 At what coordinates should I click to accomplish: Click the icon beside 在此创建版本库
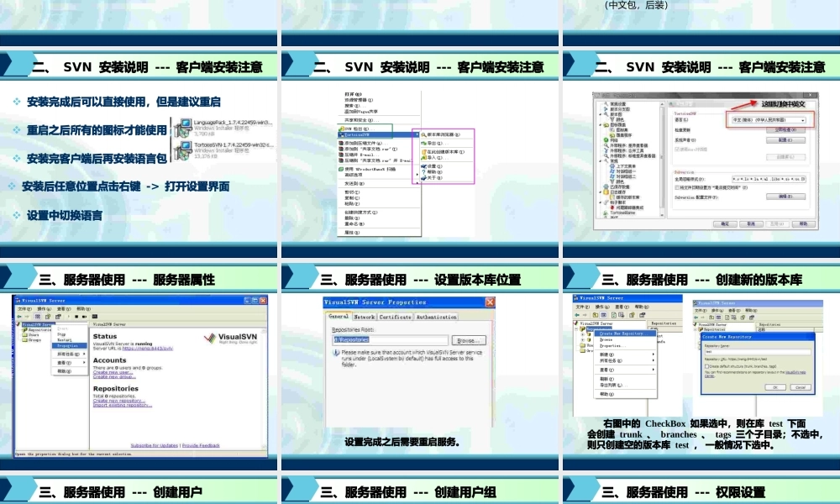tap(423, 152)
